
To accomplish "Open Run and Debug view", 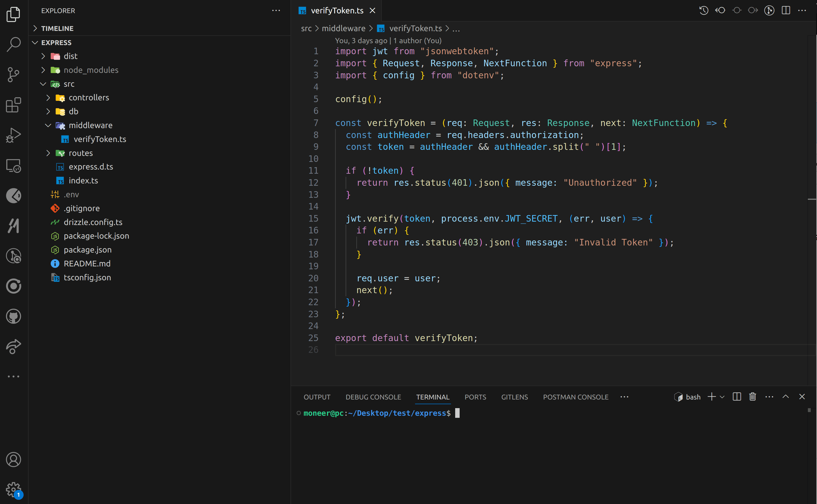I will click(x=14, y=135).
